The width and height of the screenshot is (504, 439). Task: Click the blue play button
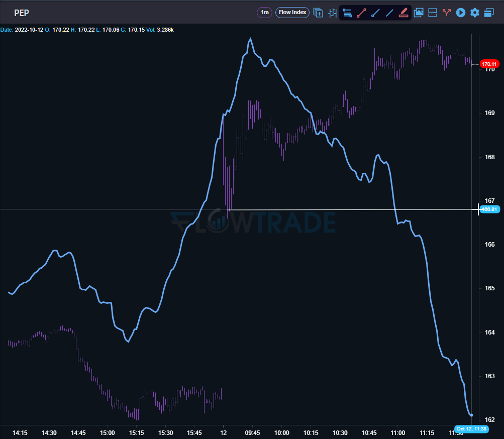point(461,13)
